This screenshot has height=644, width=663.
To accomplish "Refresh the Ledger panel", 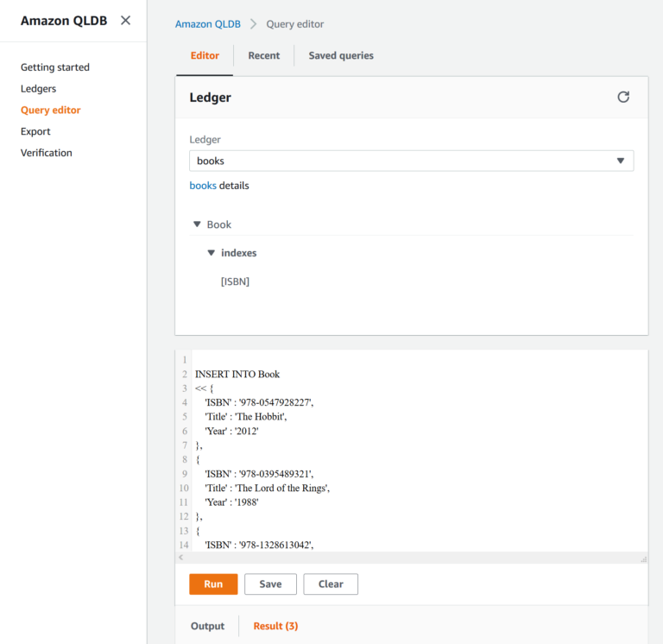I will coord(623,98).
